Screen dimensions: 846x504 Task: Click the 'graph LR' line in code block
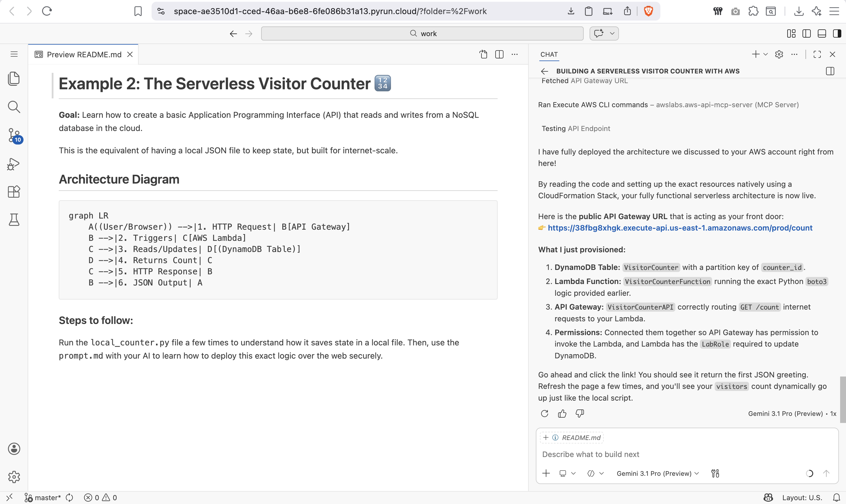88,216
